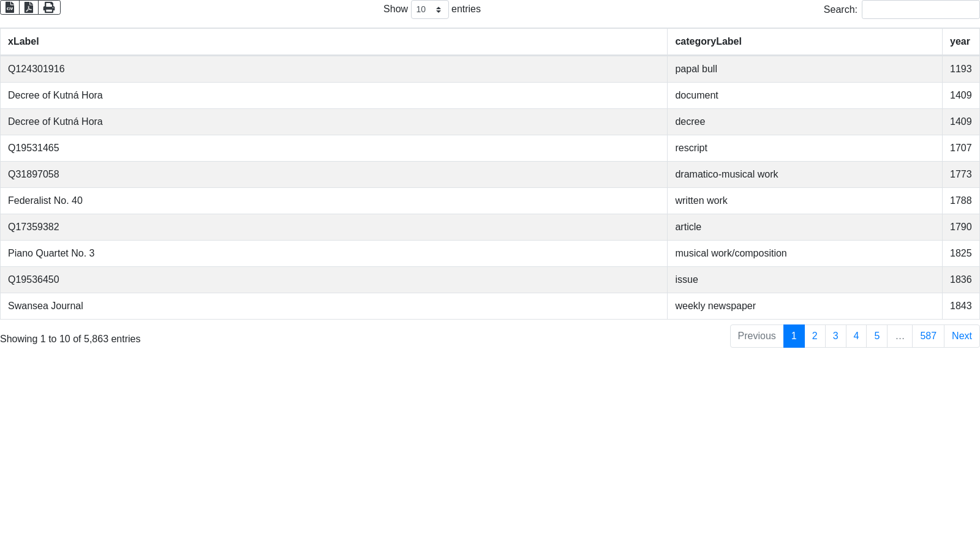Go to page 2 of results
Image resolution: width=980 pixels, height=551 pixels.
coord(815,336)
